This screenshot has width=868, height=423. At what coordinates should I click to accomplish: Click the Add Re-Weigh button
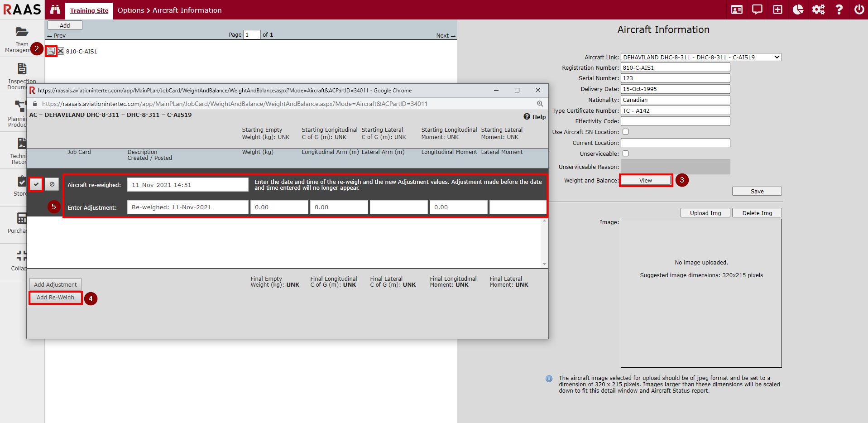pos(55,298)
